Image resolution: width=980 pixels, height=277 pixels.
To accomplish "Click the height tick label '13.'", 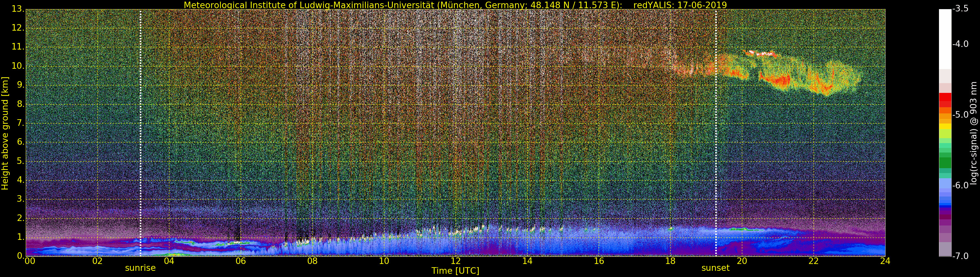I will click(18, 9).
